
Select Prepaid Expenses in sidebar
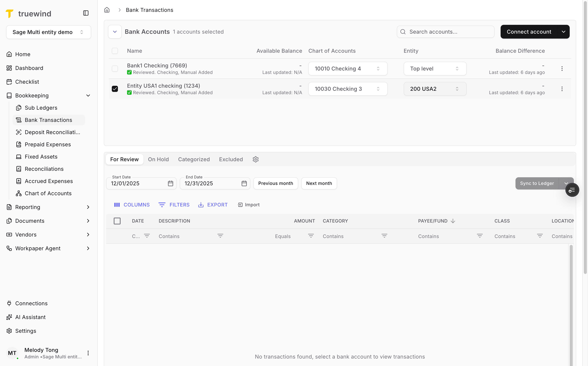(x=47, y=144)
